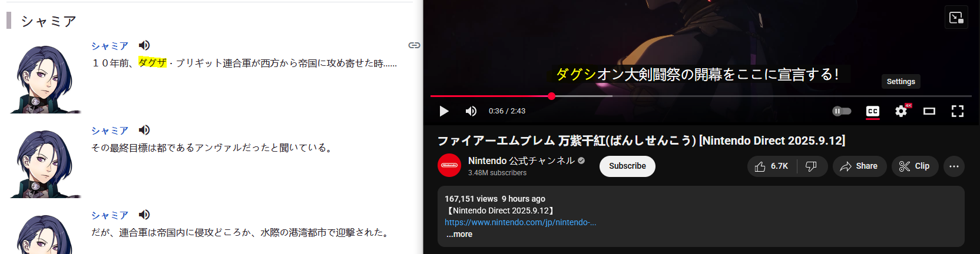Toggle closed captions CC button
This screenshot has width=980, height=254.
click(x=873, y=111)
